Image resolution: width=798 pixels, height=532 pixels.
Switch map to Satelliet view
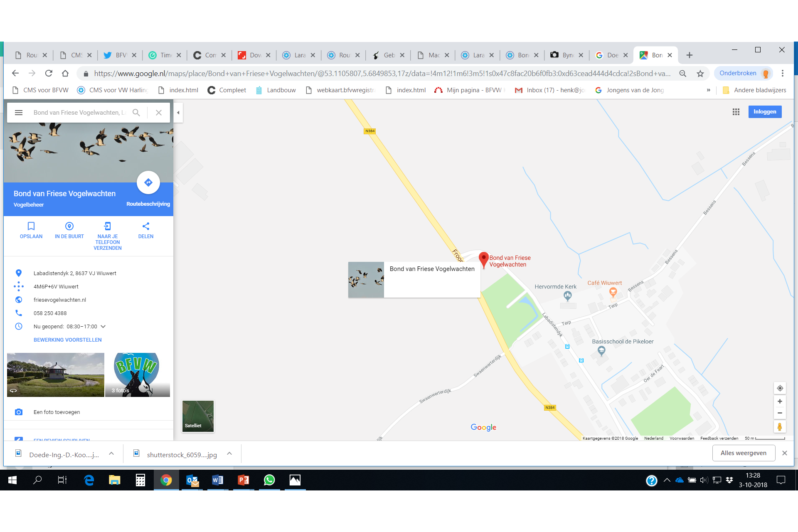198,416
